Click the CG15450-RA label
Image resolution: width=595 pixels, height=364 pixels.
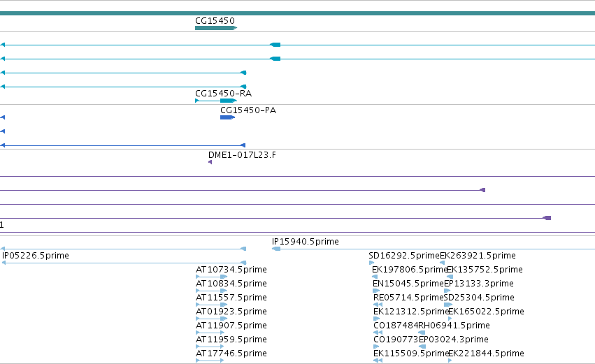tap(224, 94)
